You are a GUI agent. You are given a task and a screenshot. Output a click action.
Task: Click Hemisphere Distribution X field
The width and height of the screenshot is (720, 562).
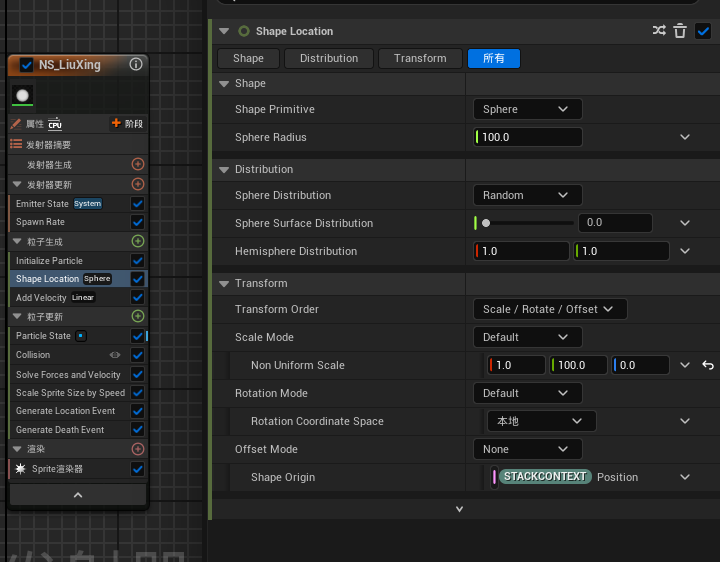(521, 251)
